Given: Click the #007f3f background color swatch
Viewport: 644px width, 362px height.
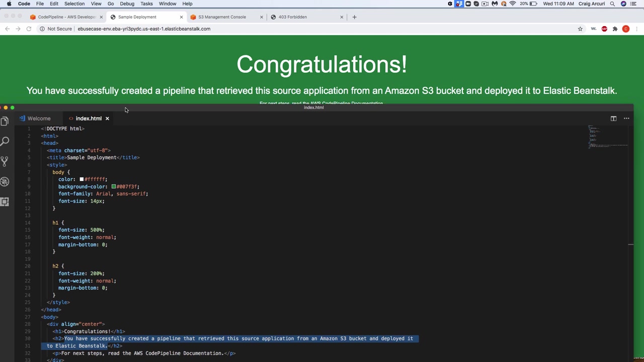Looking at the screenshot, I should coord(114,187).
